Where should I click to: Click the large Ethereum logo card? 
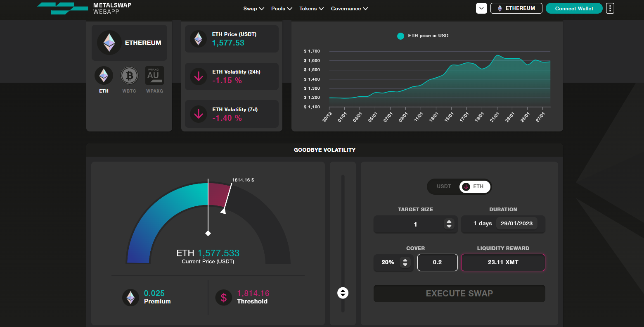coord(129,43)
